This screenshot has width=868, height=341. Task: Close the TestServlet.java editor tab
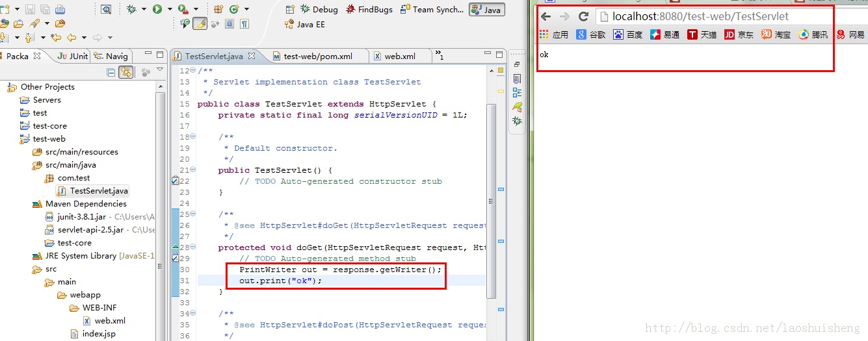pyautogui.click(x=252, y=56)
